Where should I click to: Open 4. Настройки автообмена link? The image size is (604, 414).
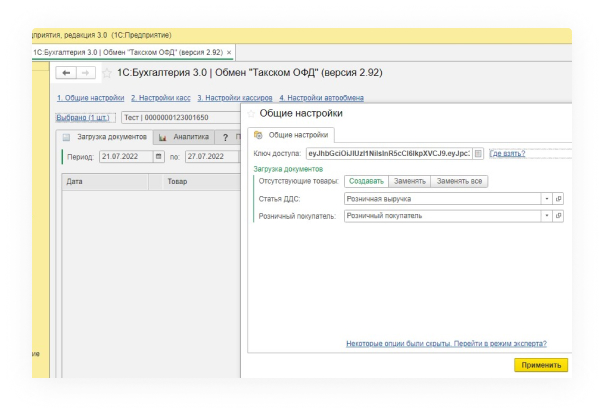322,98
